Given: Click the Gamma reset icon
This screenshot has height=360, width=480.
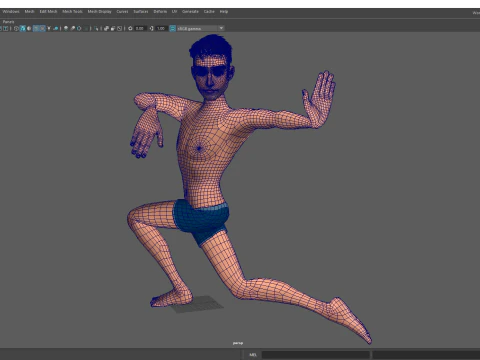Looking at the screenshot, I should coord(151,29).
